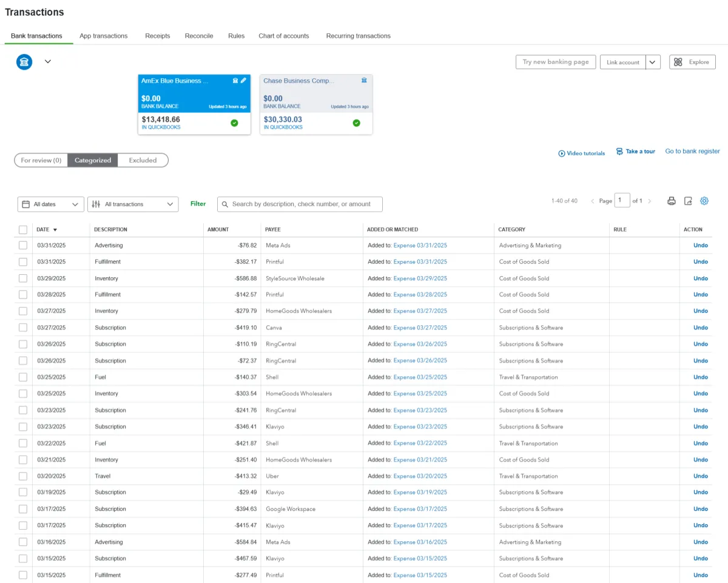Tick checkbox for Google Workspace row
Image resolution: width=728 pixels, height=583 pixels.
(23, 509)
